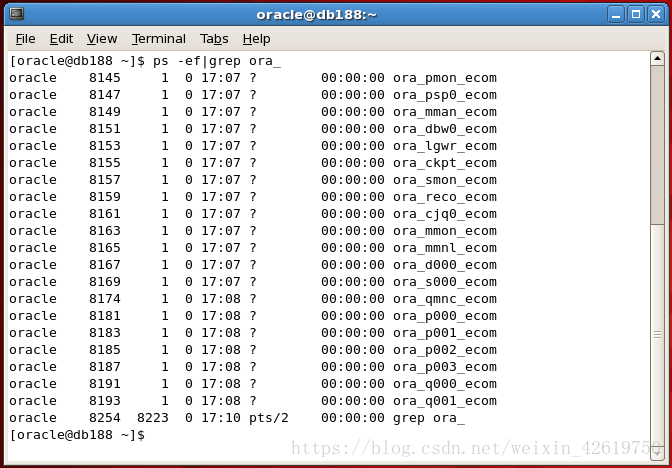Click the text ora_pmon_ecom
Viewport: 672px width, 468px height.
pyautogui.click(x=445, y=78)
